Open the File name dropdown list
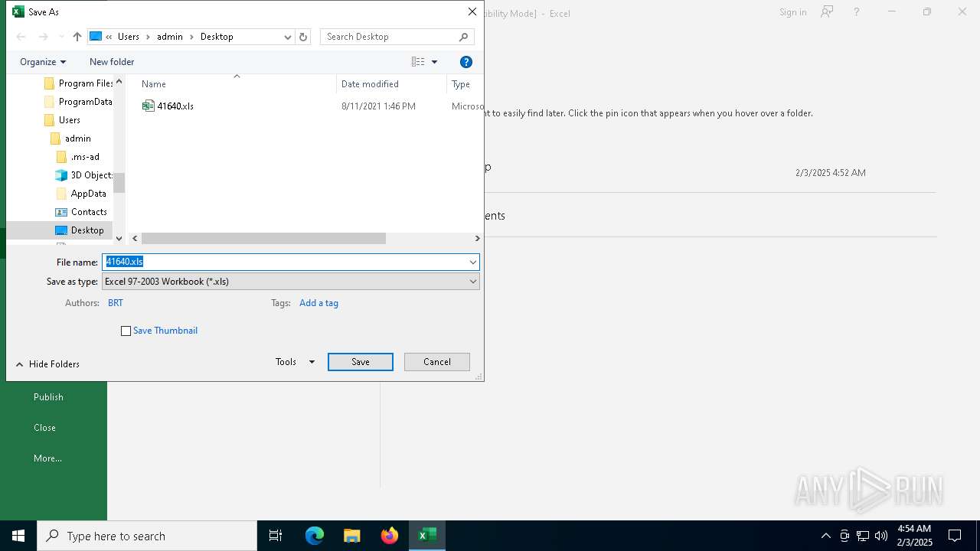 pos(473,262)
